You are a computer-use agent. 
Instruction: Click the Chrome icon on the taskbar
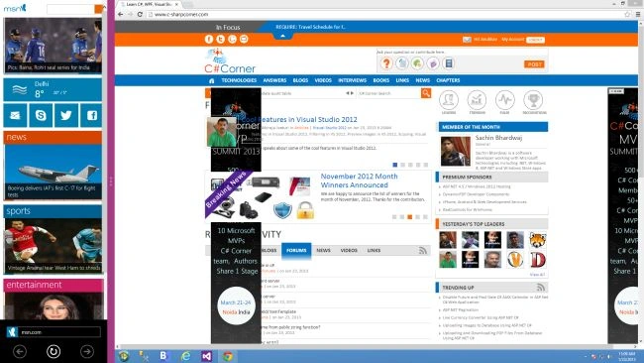tap(228, 356)
